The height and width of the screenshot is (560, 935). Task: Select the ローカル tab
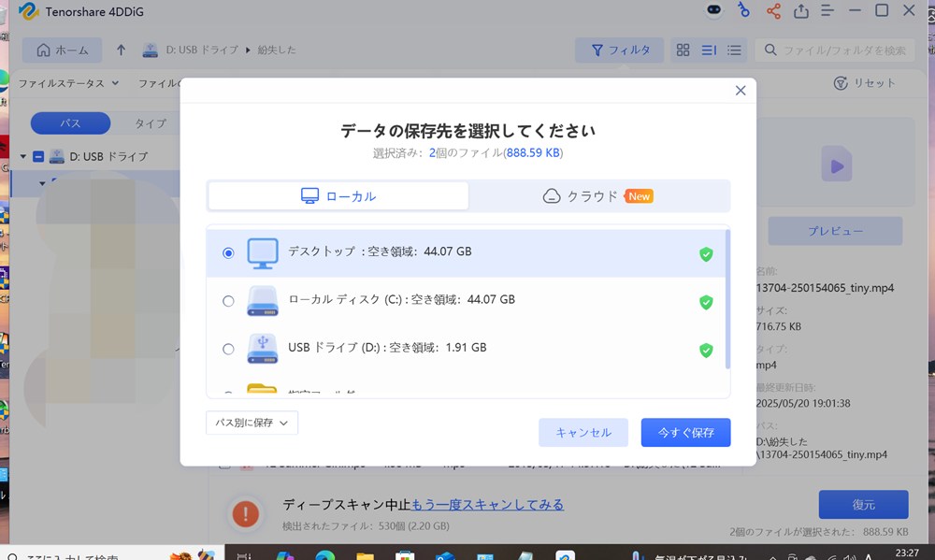(x=338, y=196)
